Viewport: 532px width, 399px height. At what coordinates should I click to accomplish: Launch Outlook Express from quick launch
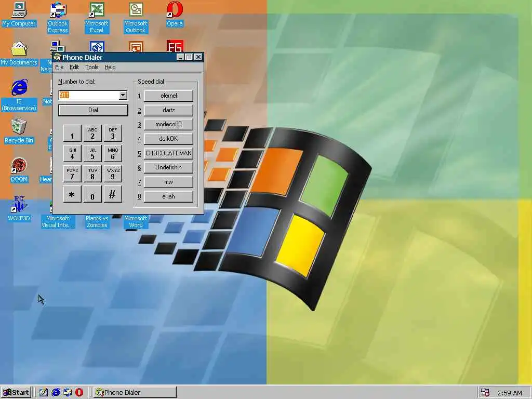(67, 392)
